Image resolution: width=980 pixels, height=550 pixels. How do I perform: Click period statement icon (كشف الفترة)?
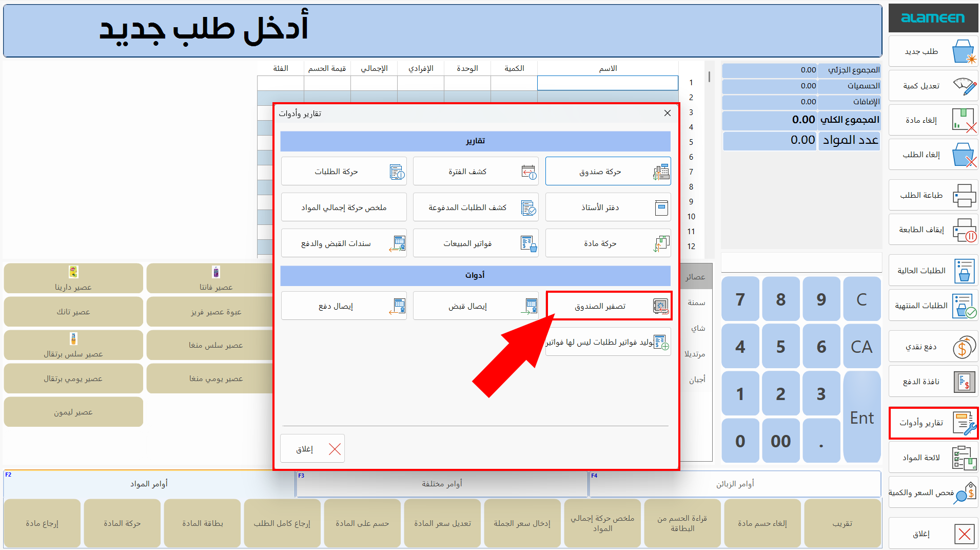click(x=529, y=172)
